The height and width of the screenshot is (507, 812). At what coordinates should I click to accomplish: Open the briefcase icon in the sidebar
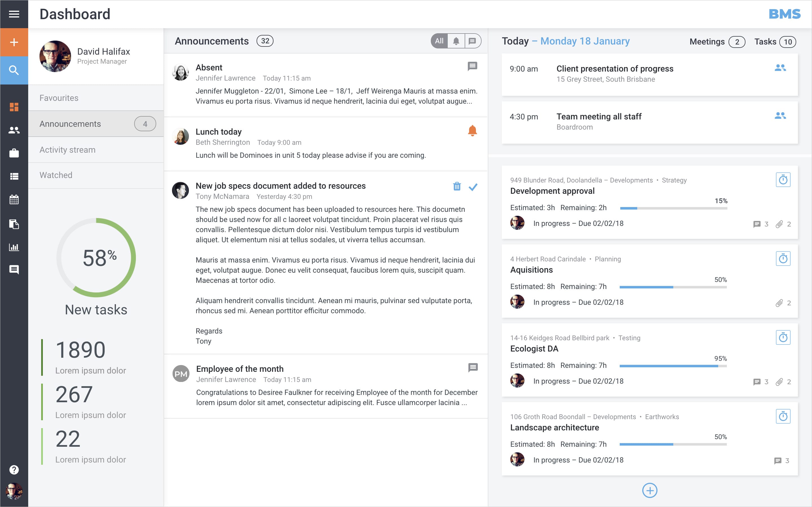(14, 153)
